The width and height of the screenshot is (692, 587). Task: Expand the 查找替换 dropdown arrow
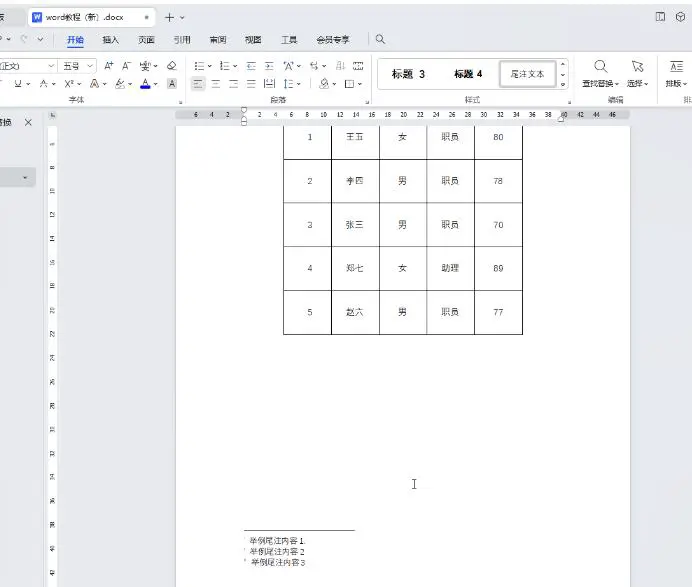(617, 84)
